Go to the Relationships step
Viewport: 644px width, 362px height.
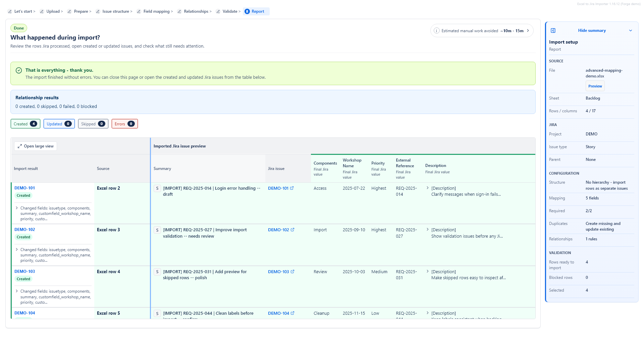tap(196, 11)
